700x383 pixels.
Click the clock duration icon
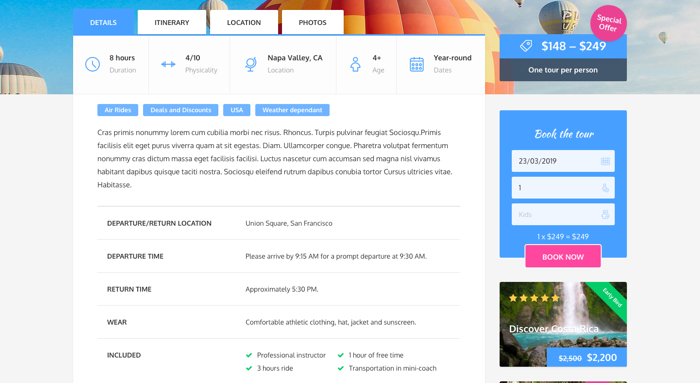[x=92, y=64]
